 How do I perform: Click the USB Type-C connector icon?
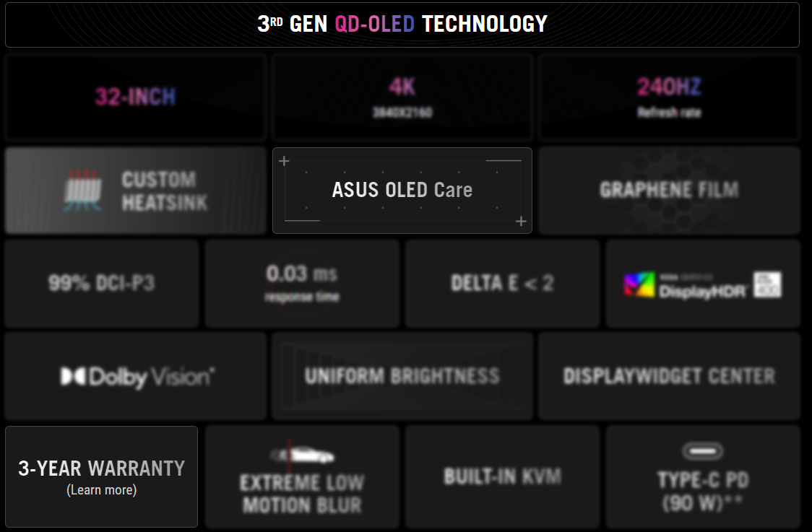[703, 450]
